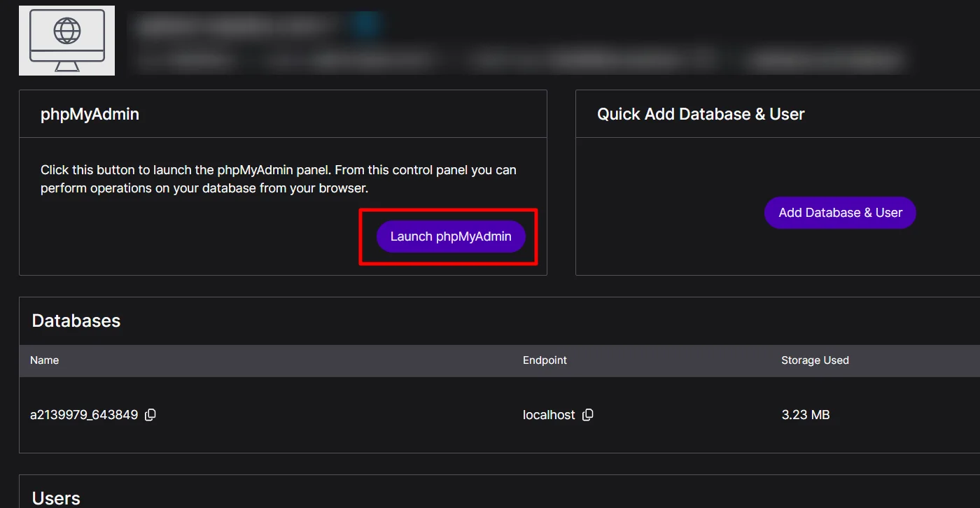Copy the database name a2139979_643849
The width and height of the screenshot is (980, 508).
click(x=150, y=415)
